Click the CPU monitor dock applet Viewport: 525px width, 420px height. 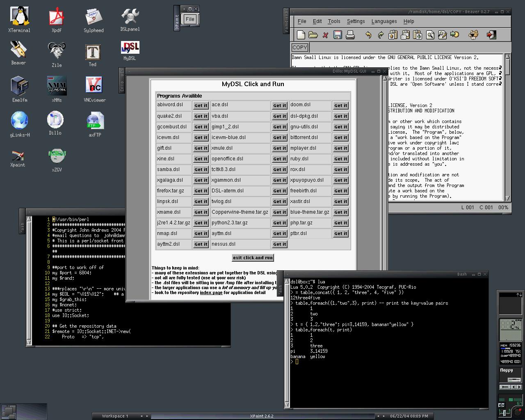510,329
